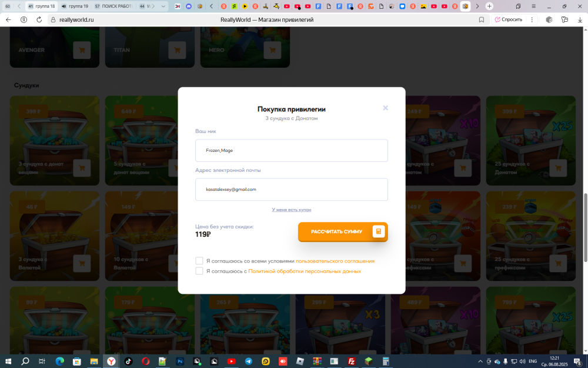
Task: Cart icon on 25 сундуков с префиксами
Action: pyautogui.click(x=558, y=263)
